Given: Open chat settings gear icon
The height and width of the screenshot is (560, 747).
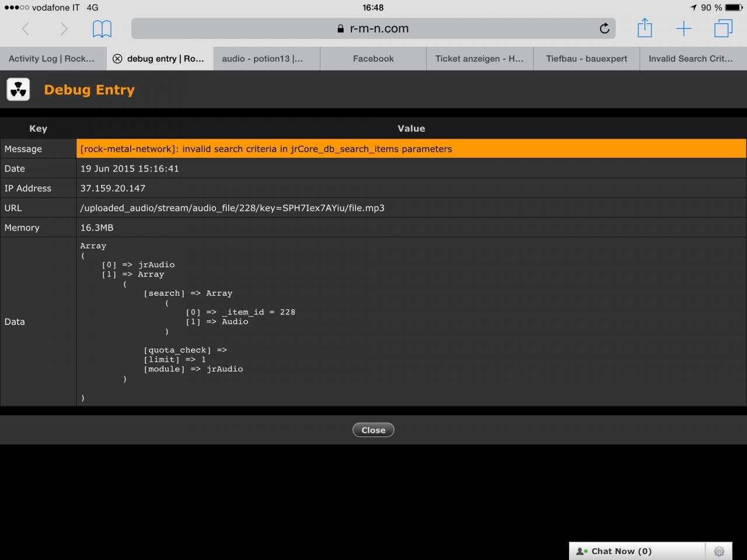Looking at the screenshot, I should tap(719, 551).
